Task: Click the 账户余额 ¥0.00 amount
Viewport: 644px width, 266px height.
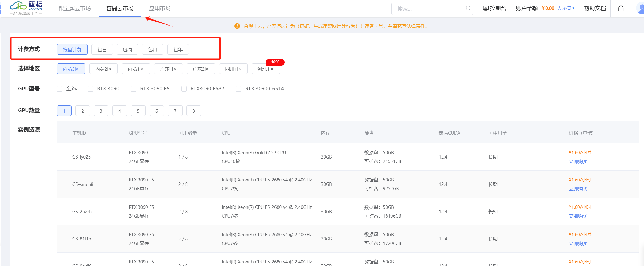Action: pyautogui.click(x=548, y=8)
